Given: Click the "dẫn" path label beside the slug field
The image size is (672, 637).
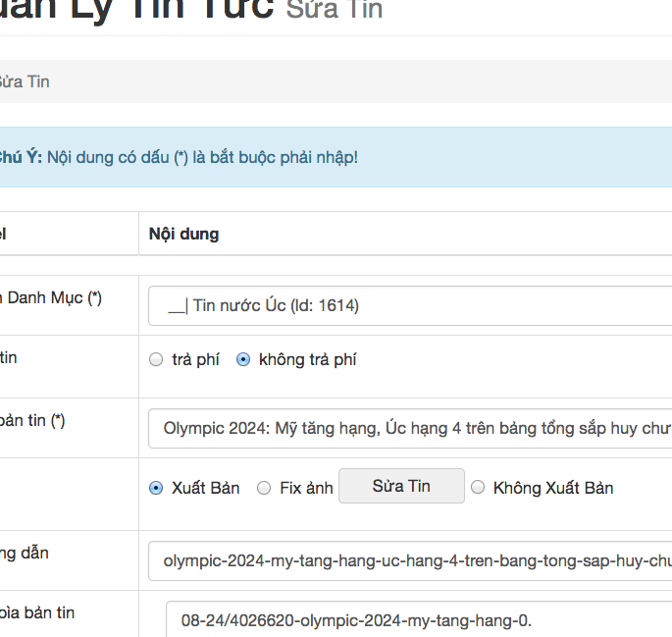Looking at the screenshot, I should click(x=25, y=553).
